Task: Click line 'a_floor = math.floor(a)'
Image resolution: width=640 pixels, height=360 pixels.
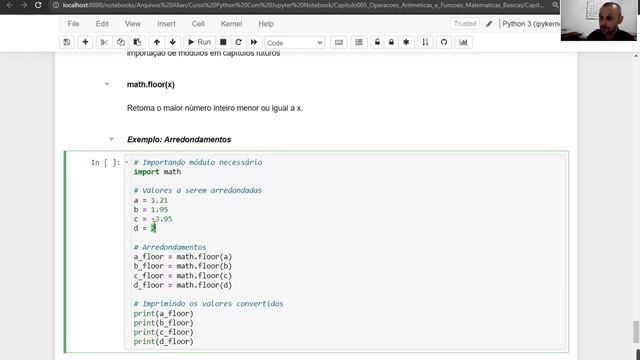Action: click(183, 257)
